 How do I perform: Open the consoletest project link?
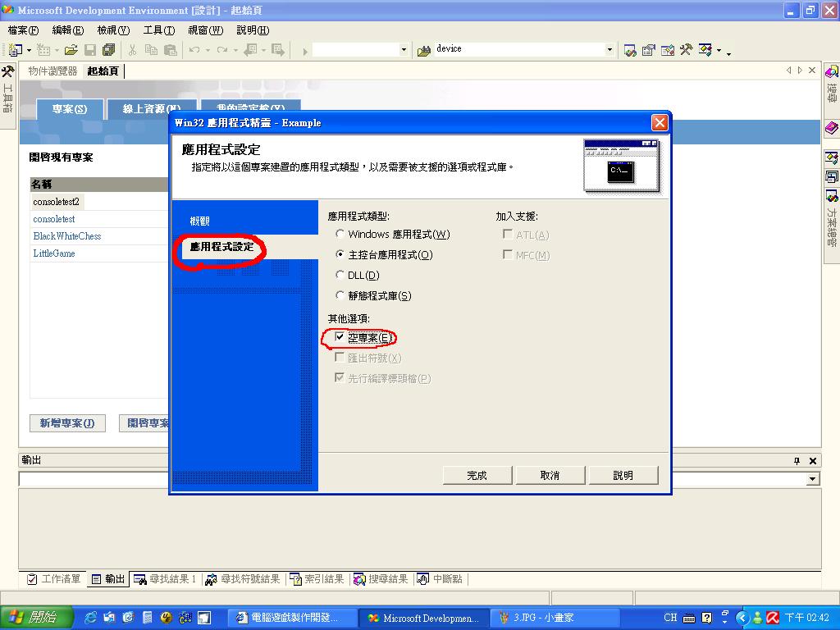click(54, 219)
